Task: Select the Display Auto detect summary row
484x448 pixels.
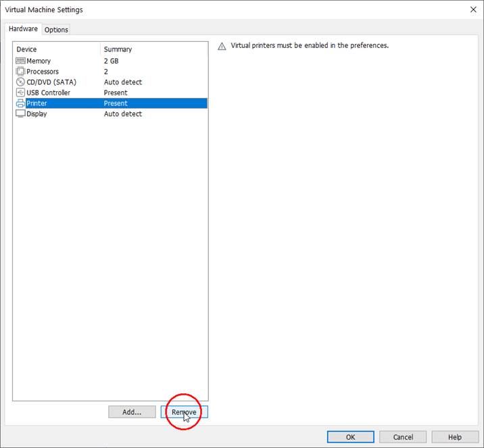Action: 122,114
